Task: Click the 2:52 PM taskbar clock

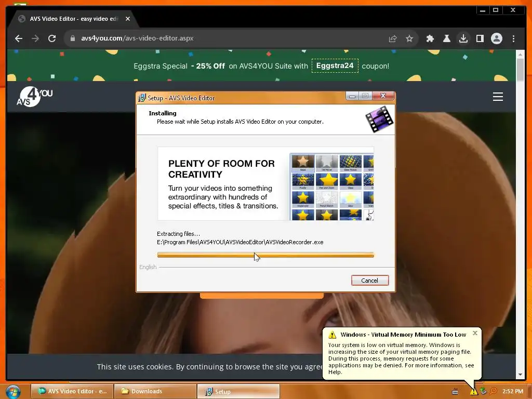Action: pos(513,391)
